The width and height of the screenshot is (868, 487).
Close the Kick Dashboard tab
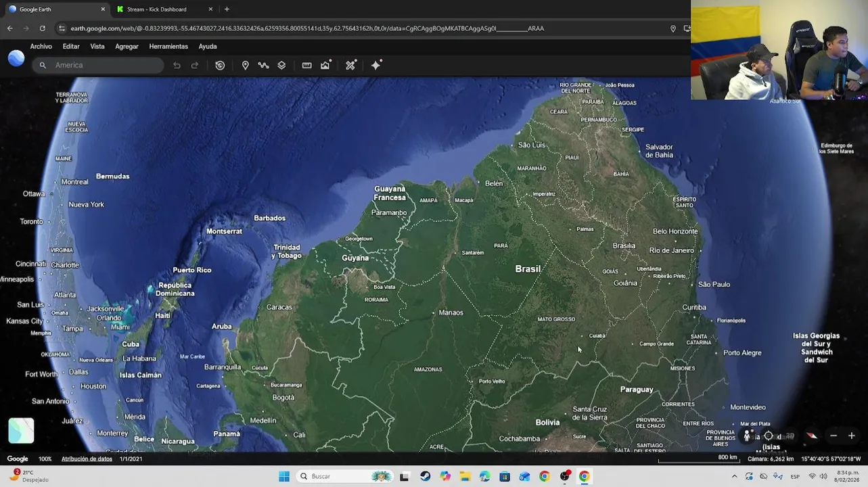tap(210, 9)
